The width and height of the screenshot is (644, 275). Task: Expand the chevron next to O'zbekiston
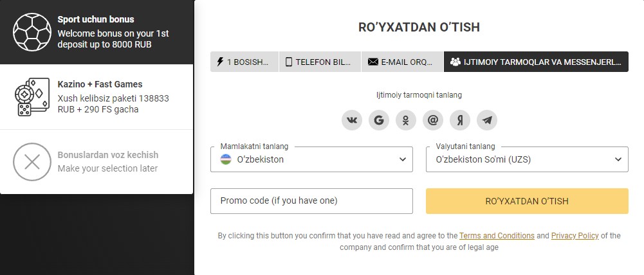403,159
